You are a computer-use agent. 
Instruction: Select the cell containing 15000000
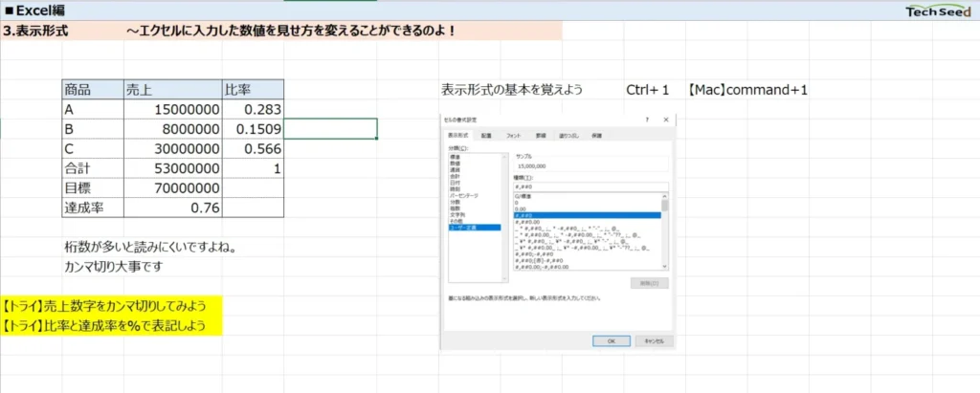click(172, 110)
